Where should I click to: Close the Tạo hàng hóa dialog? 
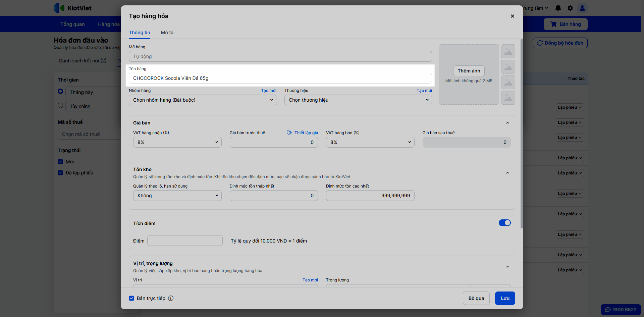coord(512,16)
